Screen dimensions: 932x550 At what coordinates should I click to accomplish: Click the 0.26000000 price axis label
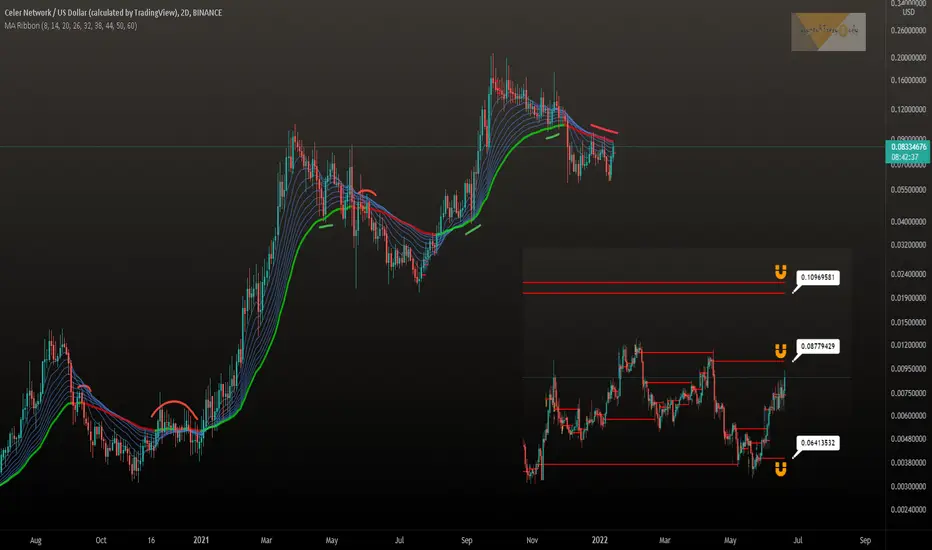tap(908, 30)
